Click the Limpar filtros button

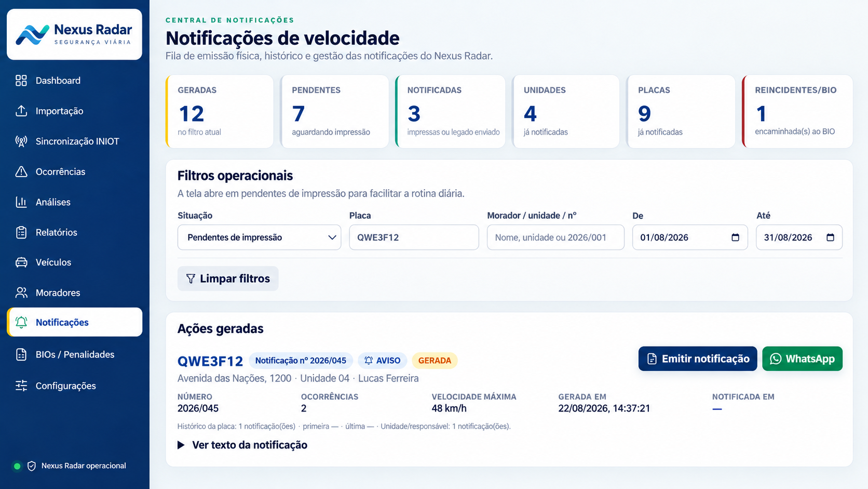(228, 279)
